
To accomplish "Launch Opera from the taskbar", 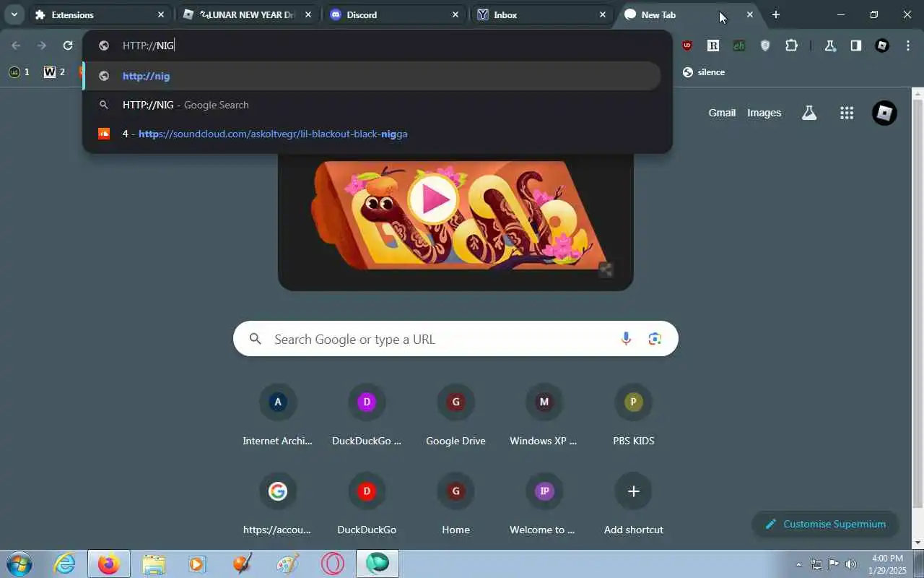I will point(333,564).
